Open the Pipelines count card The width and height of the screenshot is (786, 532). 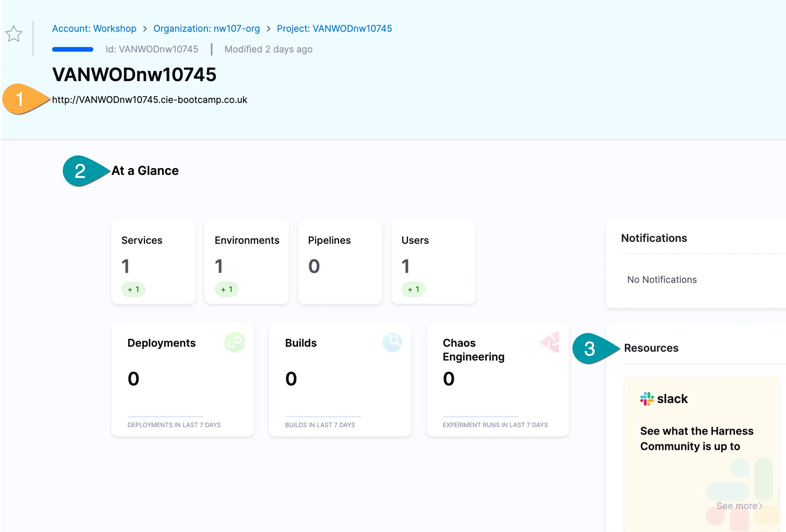pyautogui.click(x=340, y=262)
